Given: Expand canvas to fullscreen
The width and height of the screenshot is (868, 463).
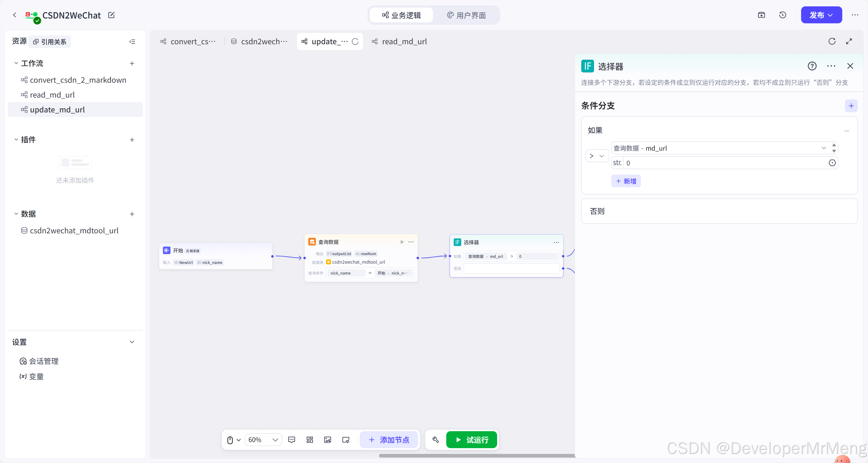Looking at the screenshot, I should coord(849,42).
